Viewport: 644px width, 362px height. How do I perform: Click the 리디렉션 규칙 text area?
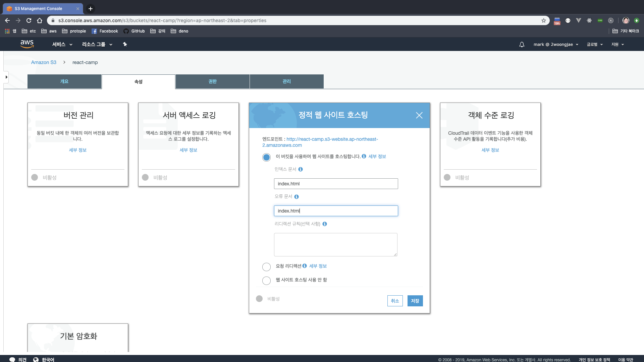coord(335,244)
